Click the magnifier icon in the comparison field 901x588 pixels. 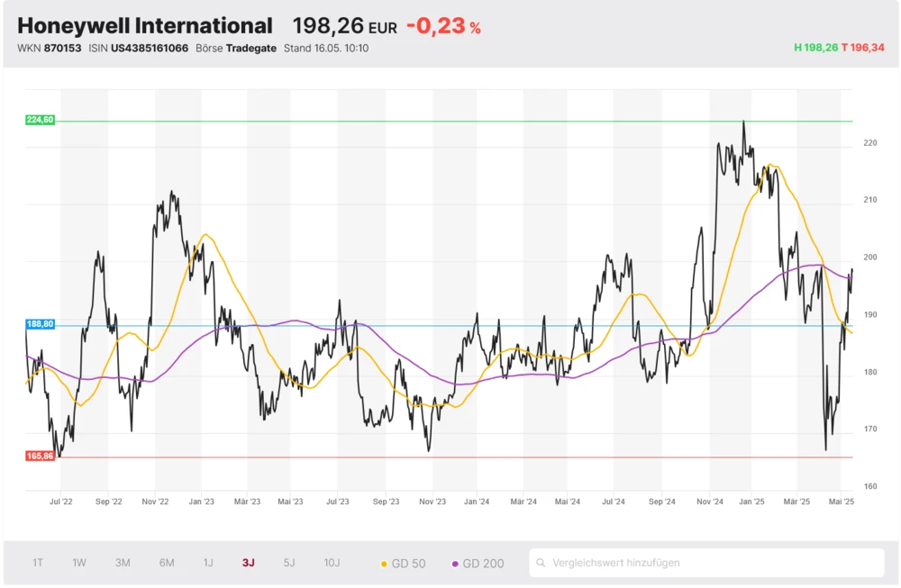click(541, 564)
